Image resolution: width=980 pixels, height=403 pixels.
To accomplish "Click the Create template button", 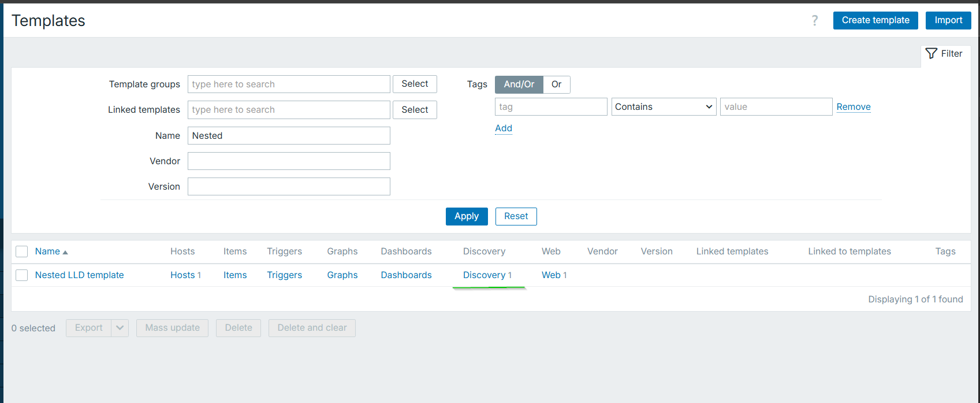I will 875,20.
